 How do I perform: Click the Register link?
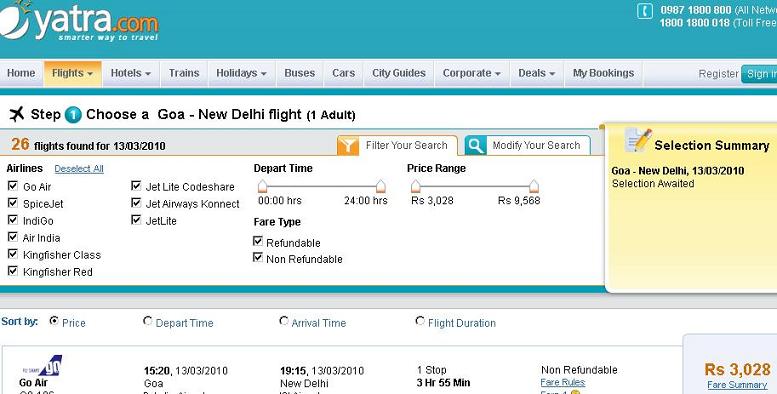click(718, 74)
